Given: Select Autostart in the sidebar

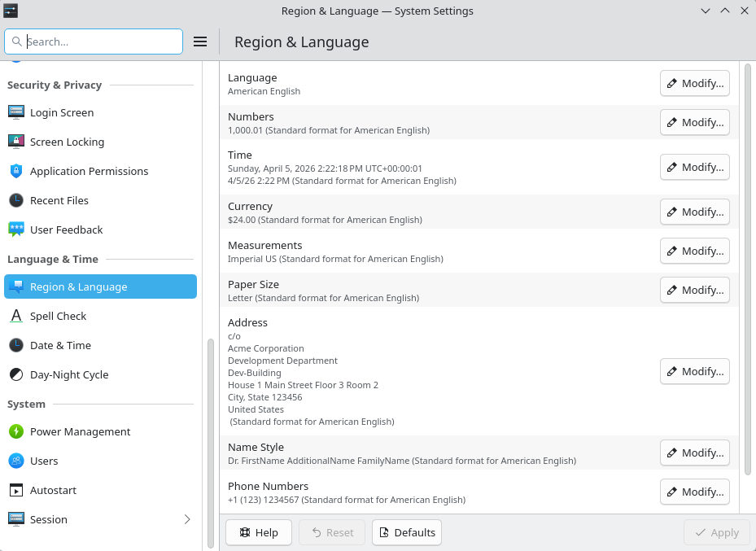Looking at the screenshot, I should [53, 490].
